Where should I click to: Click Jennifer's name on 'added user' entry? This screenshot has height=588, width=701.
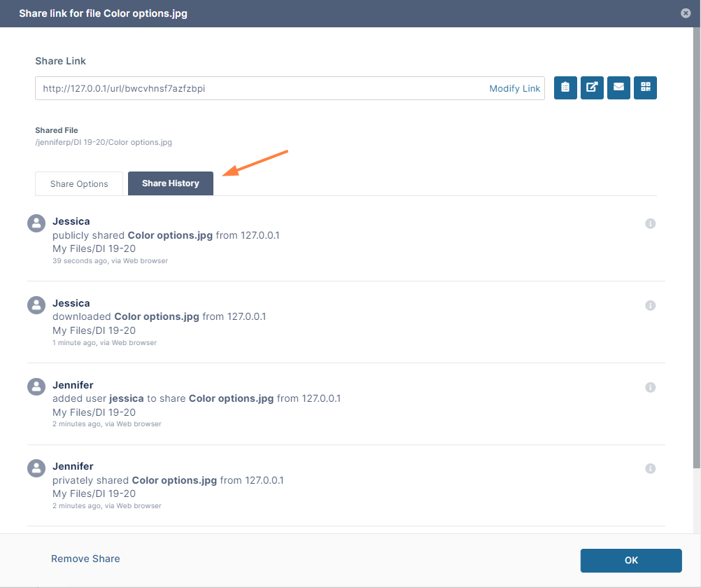[x=73, y=385]
